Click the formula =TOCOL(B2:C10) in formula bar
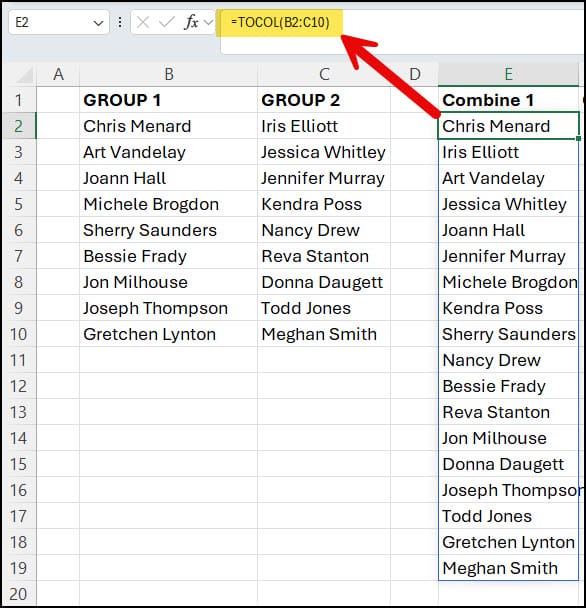Screen dimensions: 586x608 (x=280, y=22)
